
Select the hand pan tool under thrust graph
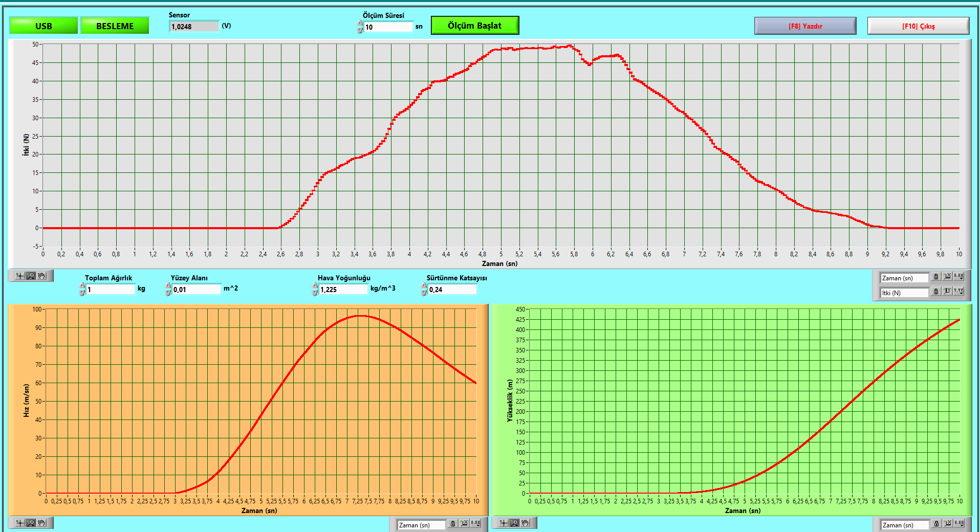coord(42,276)
